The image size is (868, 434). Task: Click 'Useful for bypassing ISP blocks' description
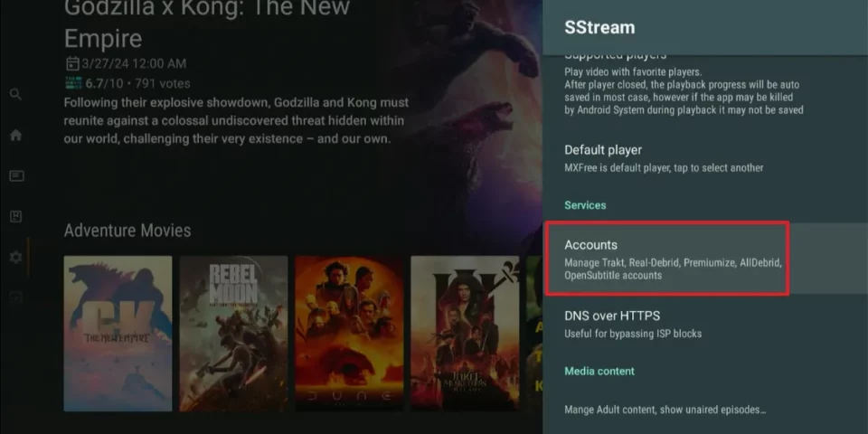(x=633, y=334)
